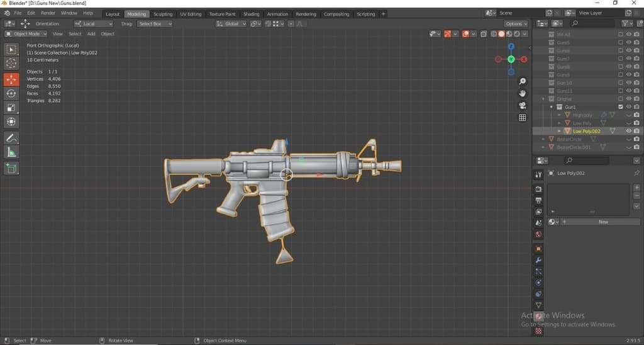Screen dimensions: 644x345
Task: Open the Render menu
Action: (48, 13)
